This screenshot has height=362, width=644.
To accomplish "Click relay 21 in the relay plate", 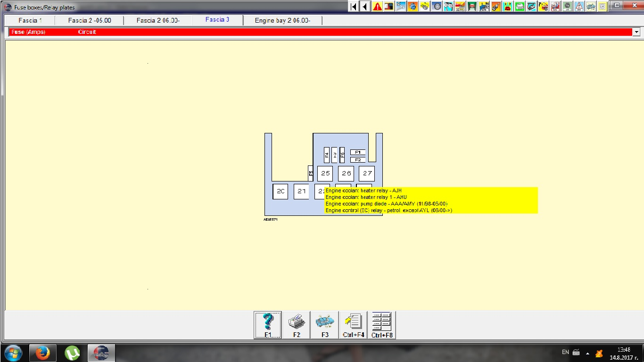I will point(302,191).
